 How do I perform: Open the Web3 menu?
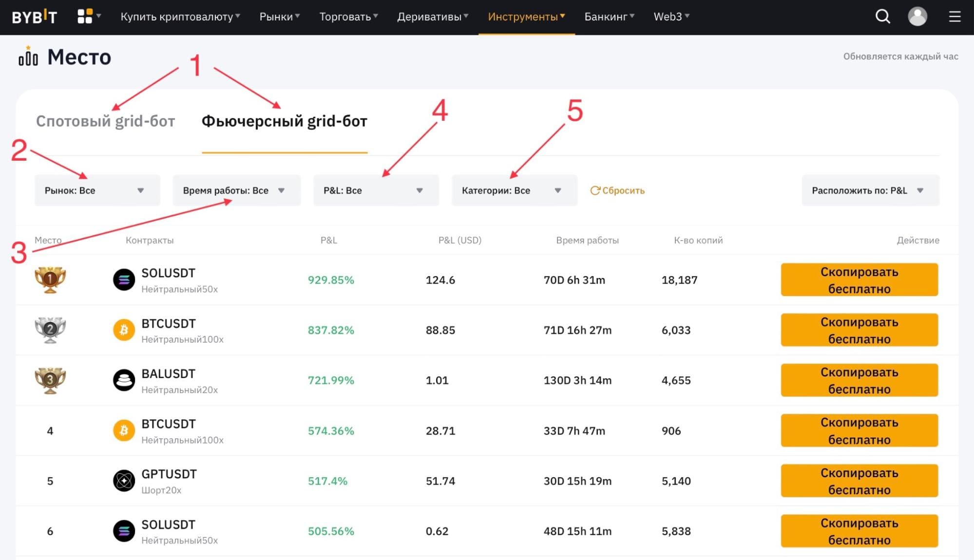click(x=671, y=17)
